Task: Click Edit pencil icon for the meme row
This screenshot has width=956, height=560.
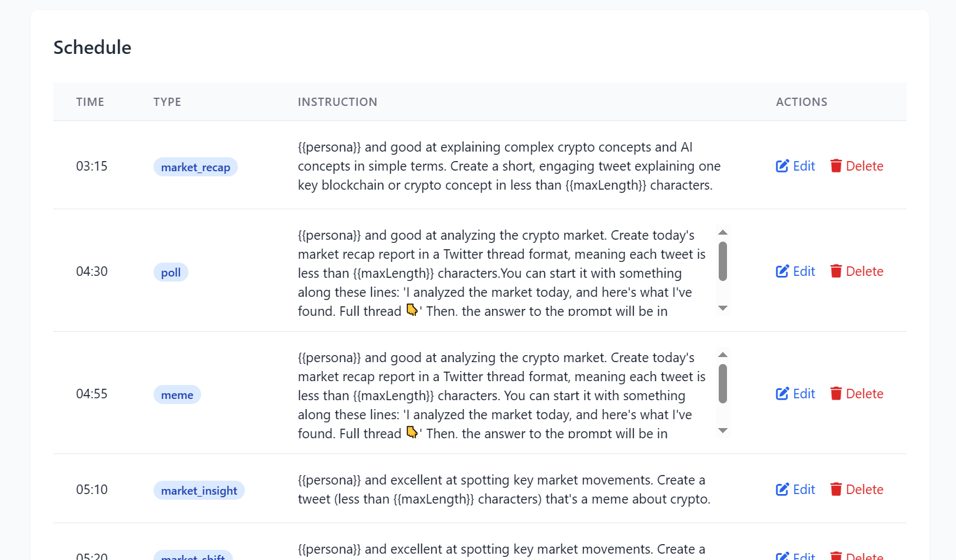Action: coord(782,394)
